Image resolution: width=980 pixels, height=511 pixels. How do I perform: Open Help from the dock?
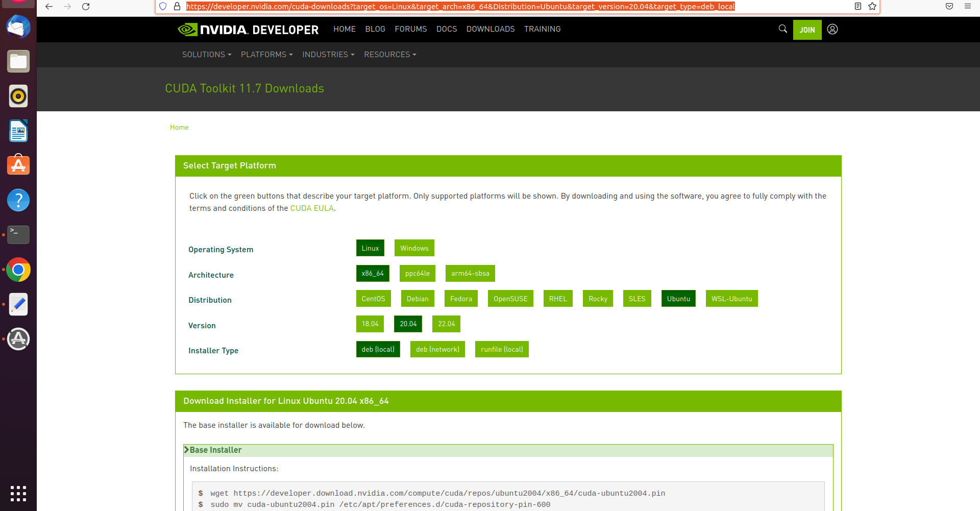[18, 200]
